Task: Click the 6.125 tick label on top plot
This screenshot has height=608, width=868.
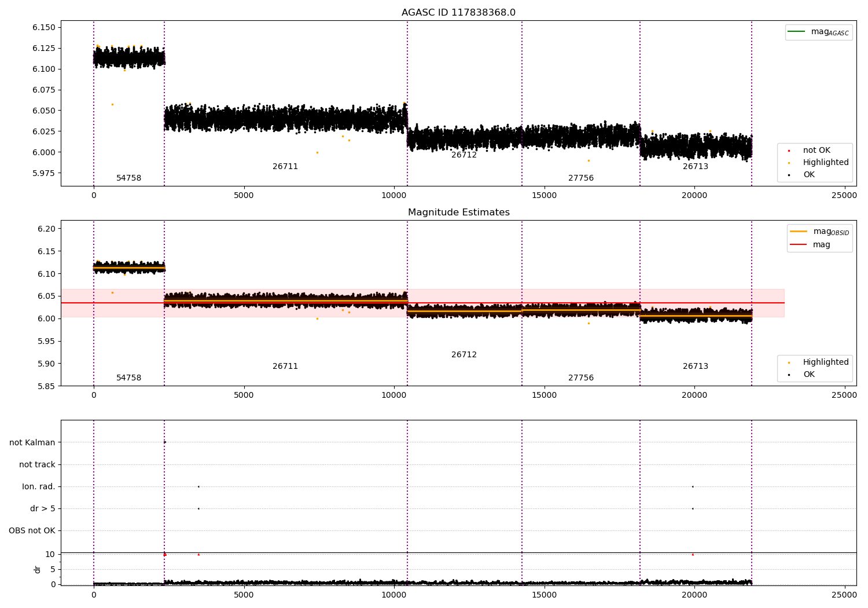Action: click(44, 49)
